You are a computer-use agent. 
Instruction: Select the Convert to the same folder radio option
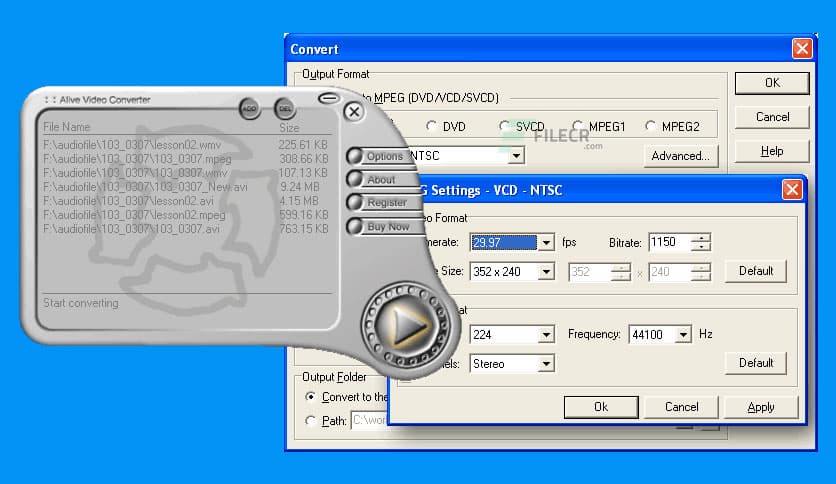(310, 397)
